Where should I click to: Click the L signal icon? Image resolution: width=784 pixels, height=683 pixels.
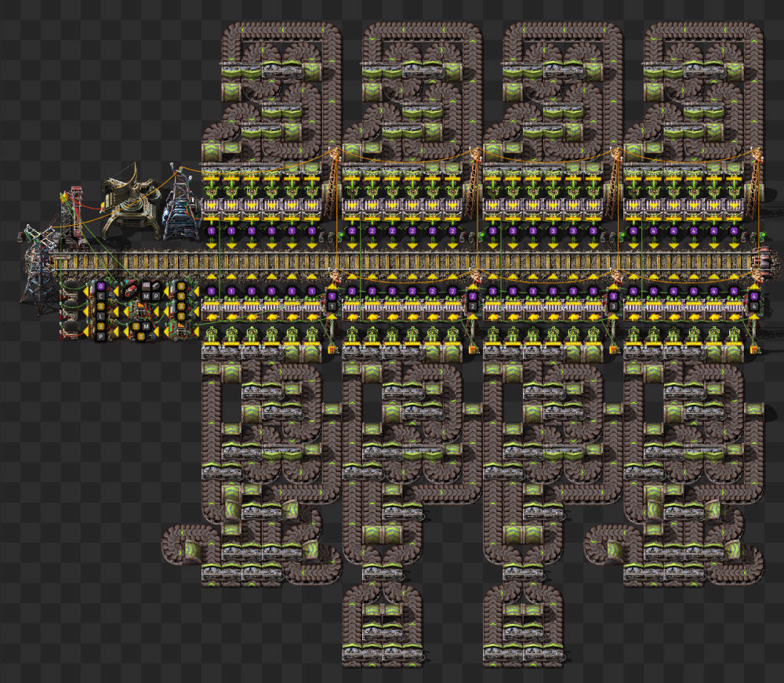coord(101,317)
